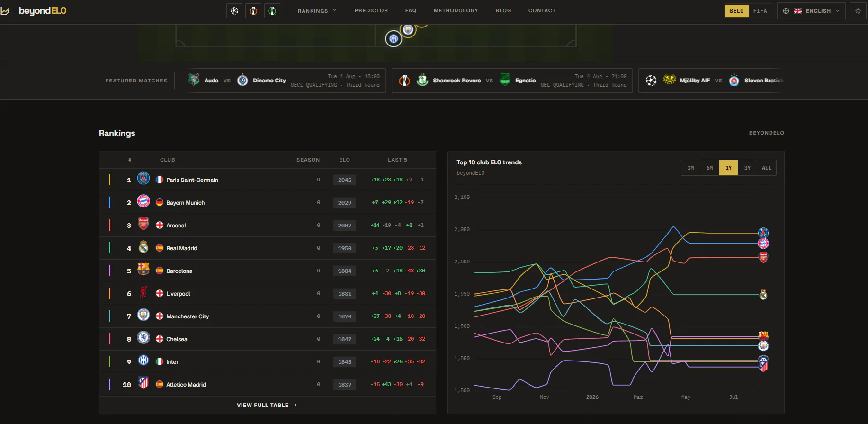Set chart range to 6M
Viewport: 868px width, 424px height.
click(710, 168)
